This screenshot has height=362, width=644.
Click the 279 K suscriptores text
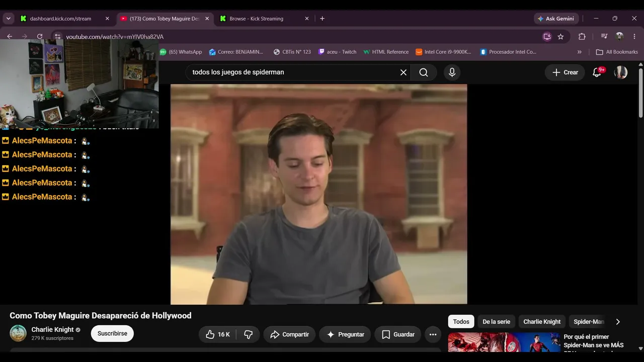tap(52, 338)
